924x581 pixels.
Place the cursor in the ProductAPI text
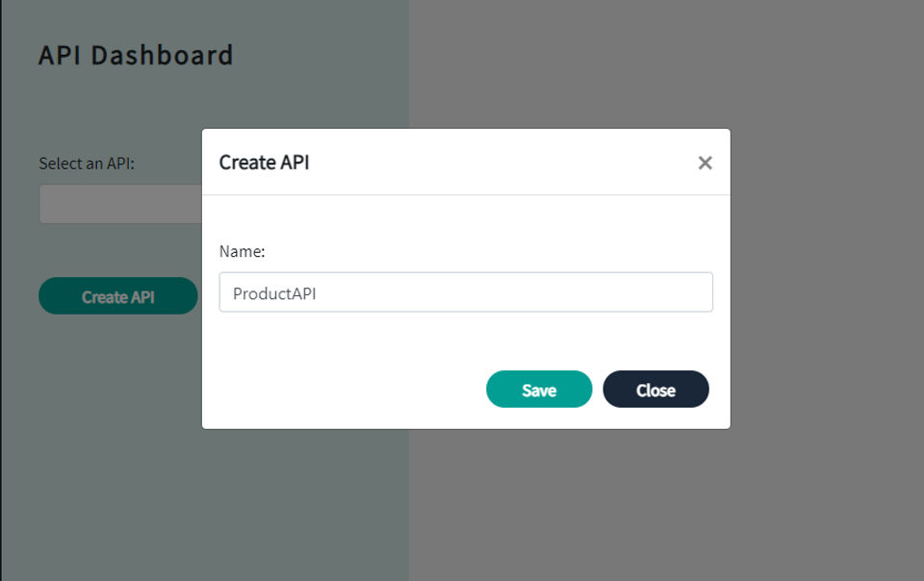tap(274, 293)
